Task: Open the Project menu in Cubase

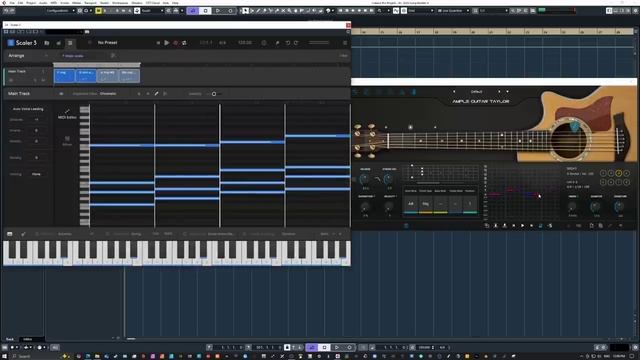Action: (x=31, y=3)
